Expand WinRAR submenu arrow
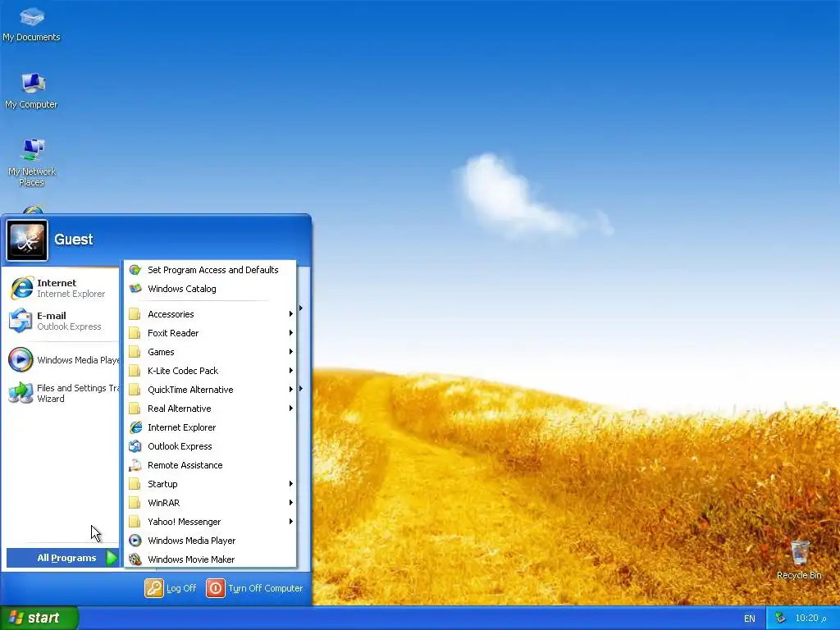This screenshot has height=630, width=840. [x=291, y=503]
